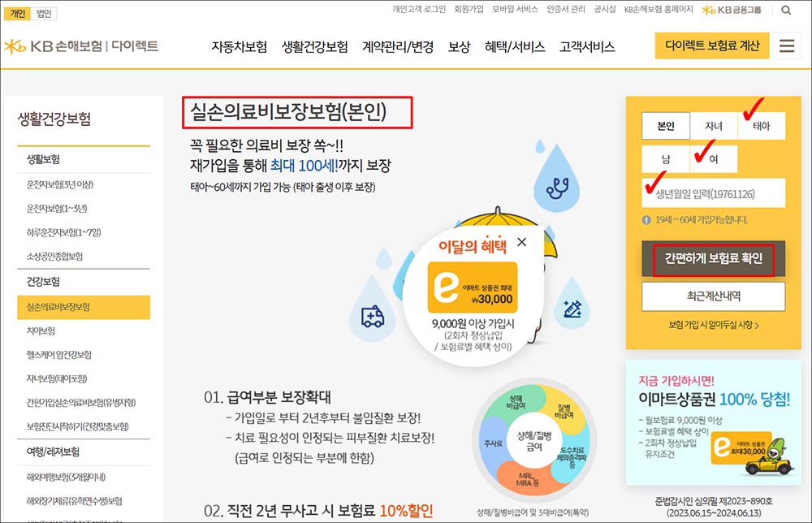Open the search magnifier icon
The image size is (812, 523).
(785, 10)
